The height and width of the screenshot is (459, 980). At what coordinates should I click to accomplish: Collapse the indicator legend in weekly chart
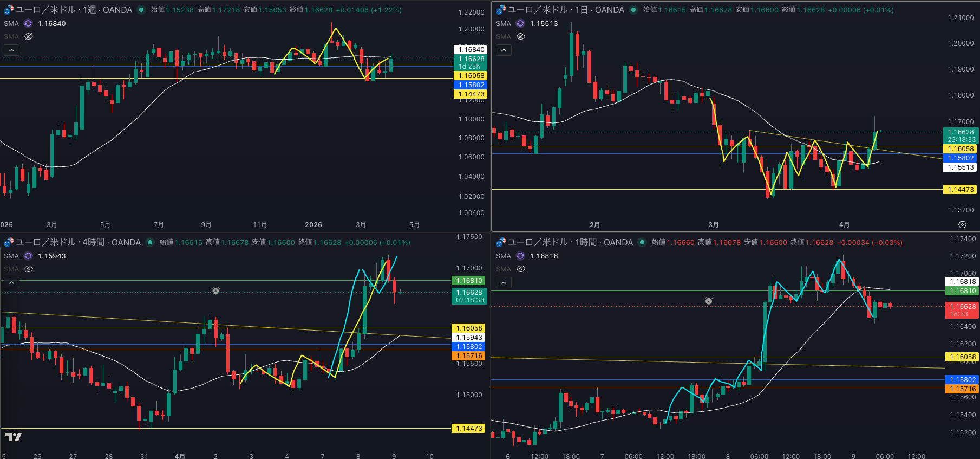tap(11, 50)
